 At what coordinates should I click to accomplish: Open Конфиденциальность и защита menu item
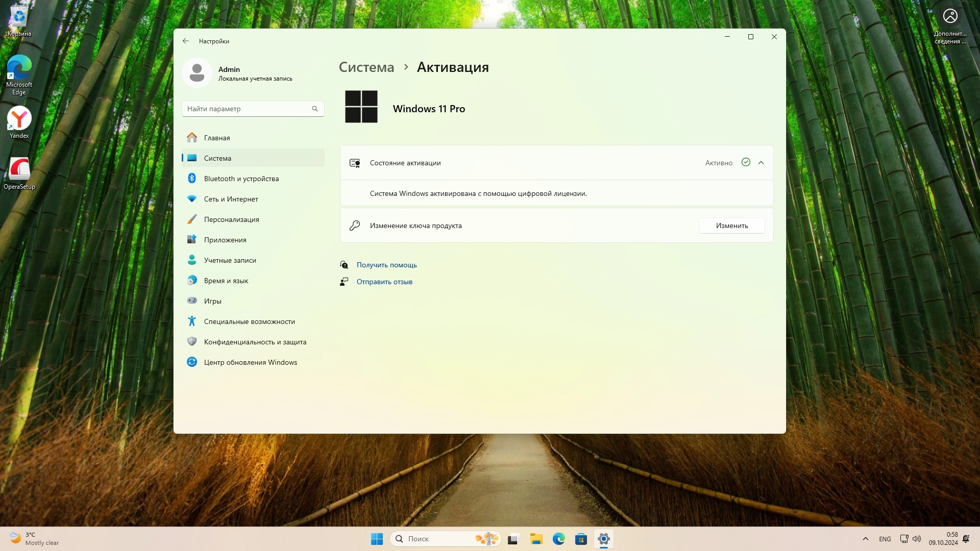pos(255,342)
